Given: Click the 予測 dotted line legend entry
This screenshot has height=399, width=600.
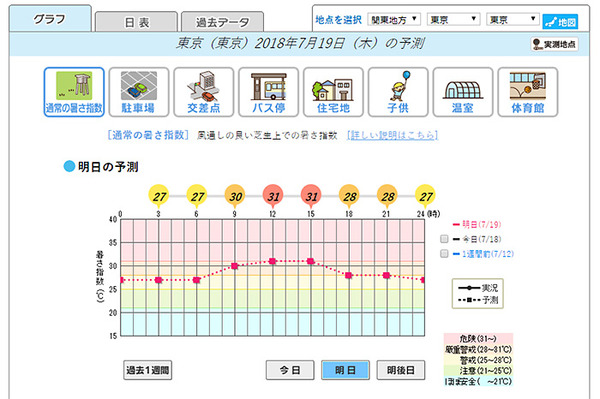Looking at the screenshot, I should 478,300.
